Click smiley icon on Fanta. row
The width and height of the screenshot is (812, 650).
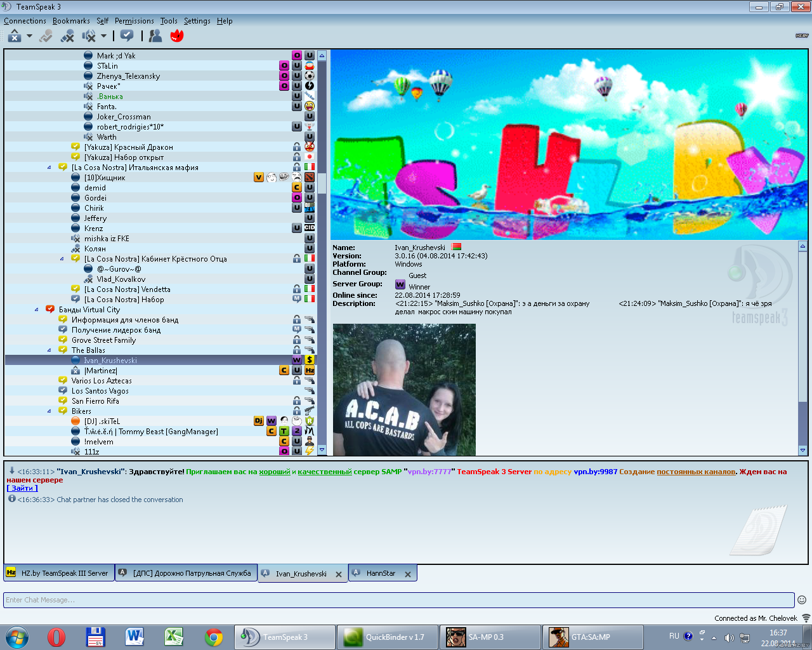310,106
